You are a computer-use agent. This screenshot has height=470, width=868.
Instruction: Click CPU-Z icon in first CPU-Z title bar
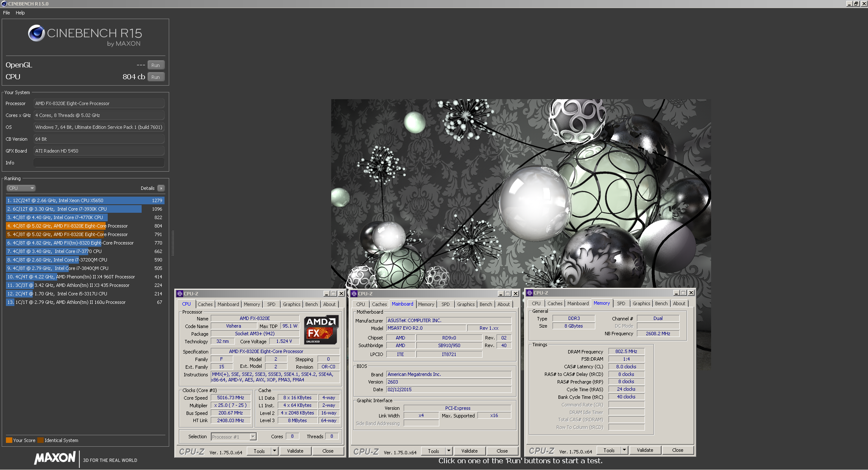tap(180, 294)
